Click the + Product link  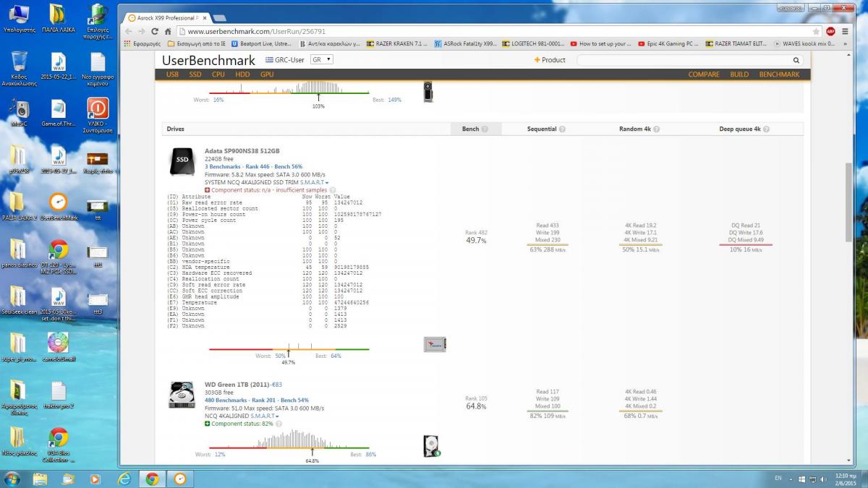pyautogui.click(x=550, y=60)
